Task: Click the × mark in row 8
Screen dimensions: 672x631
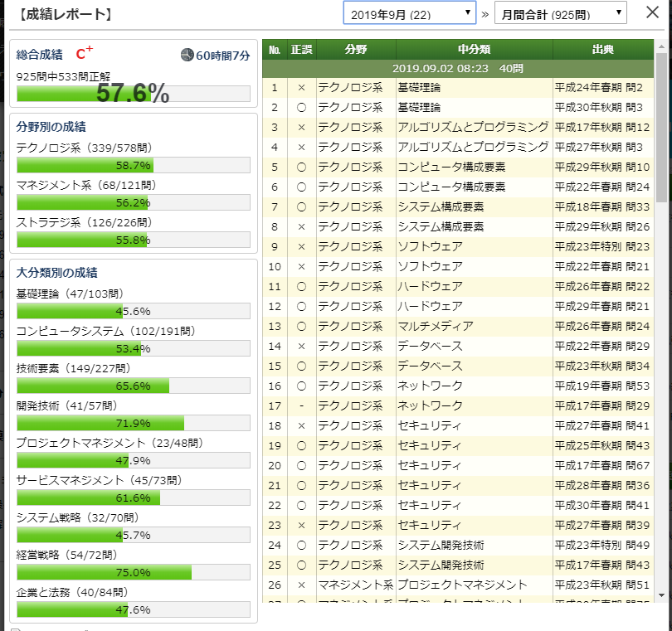Action: [x=302, y=226]
